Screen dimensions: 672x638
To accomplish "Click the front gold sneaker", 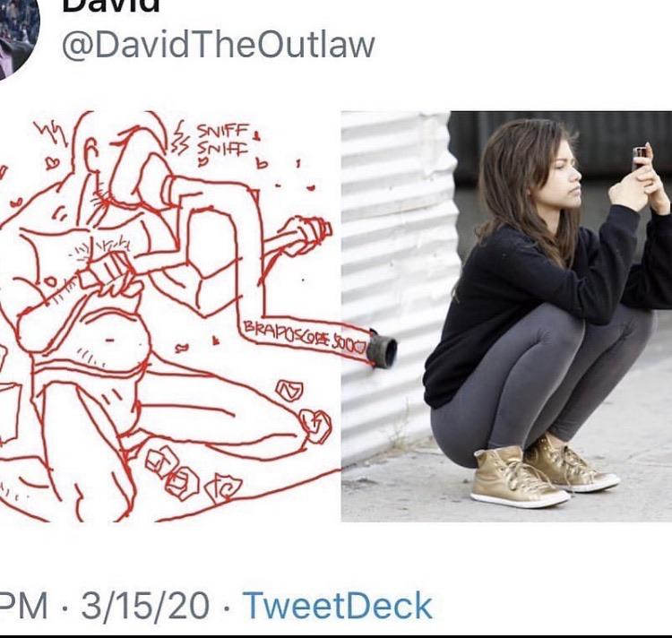I will click(517, 478).
